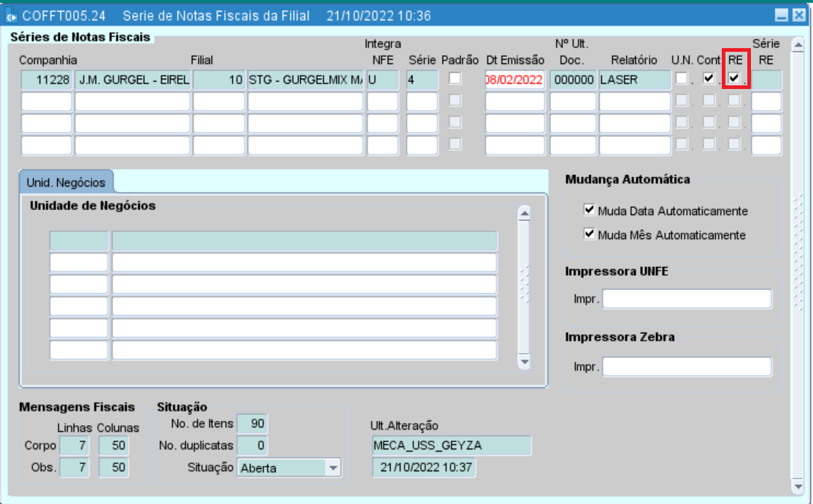Click the Série field showing 4
Viewport: 813px width, 504px height.
pyautogui.click(x=422, y=80)
